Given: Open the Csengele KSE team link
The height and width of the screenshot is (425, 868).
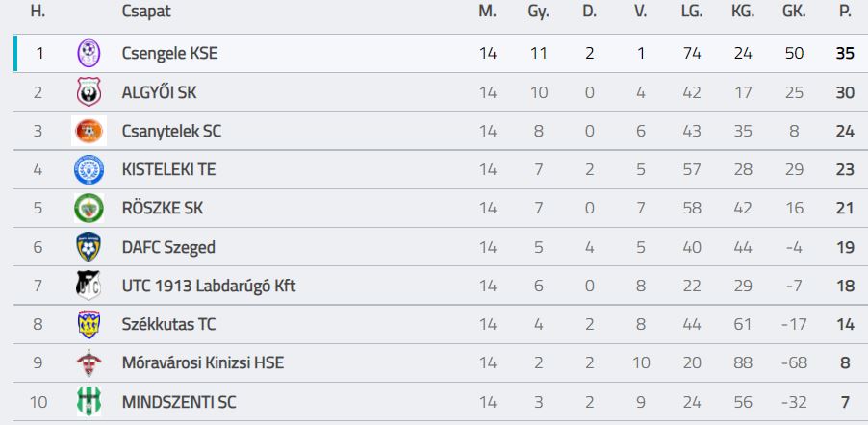Looking at the screenshot, I should (169, 54).
